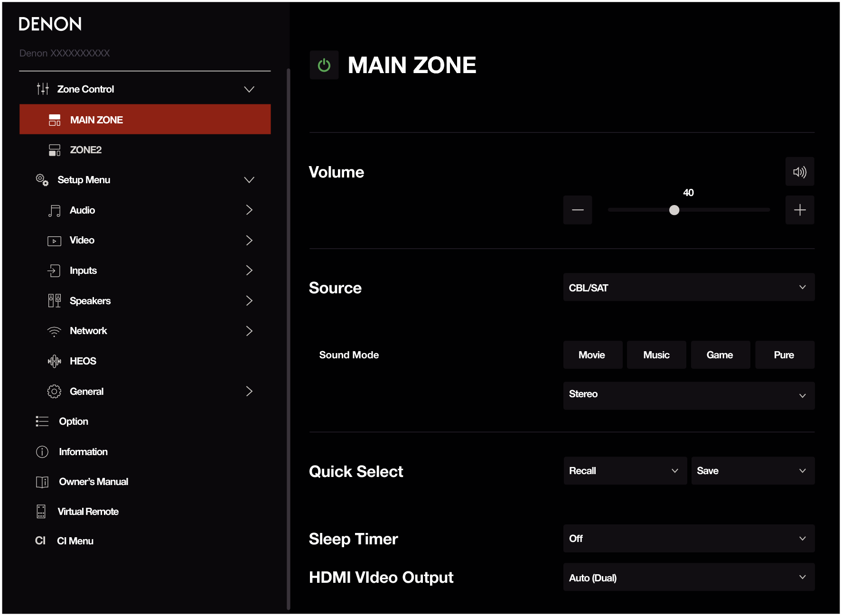This screenshot has width=842, height=616.
Task: Click the volume value 40
Action: click(688, 193)
